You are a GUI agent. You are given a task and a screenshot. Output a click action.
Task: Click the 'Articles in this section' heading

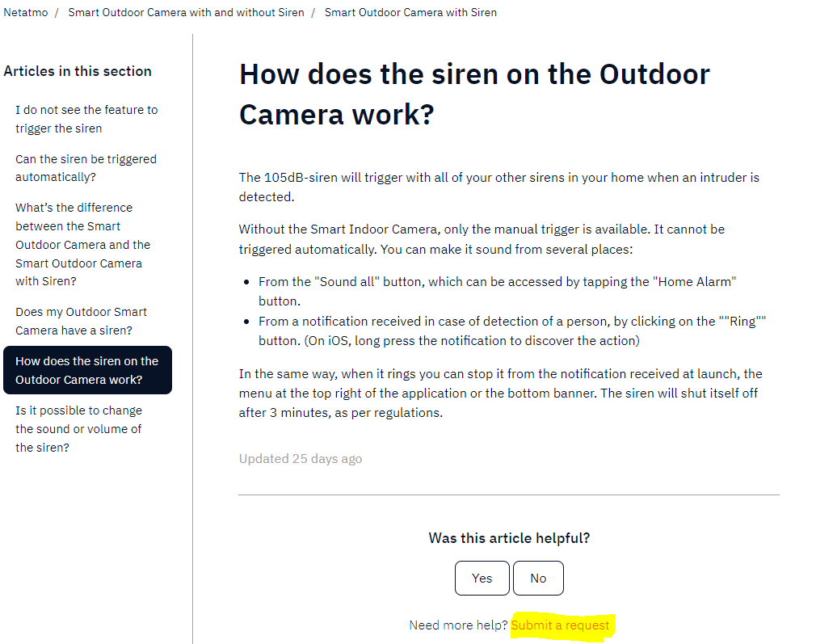click(x=78, y=71)
